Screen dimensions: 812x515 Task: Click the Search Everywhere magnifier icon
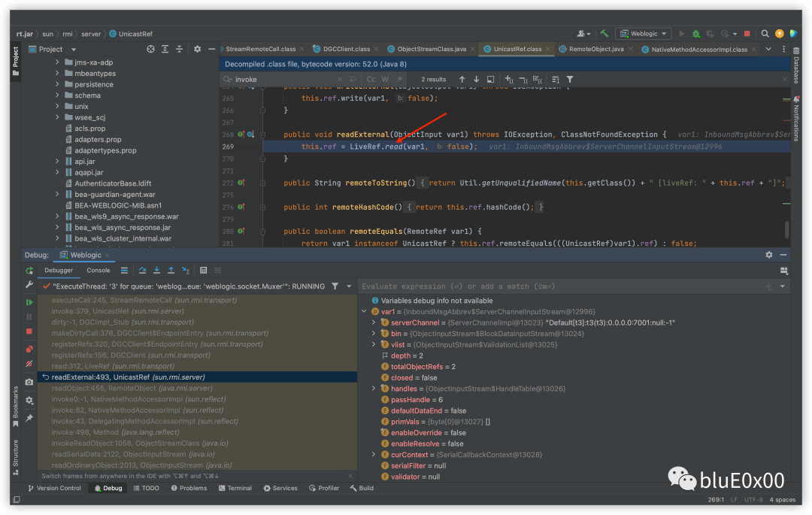765,34
